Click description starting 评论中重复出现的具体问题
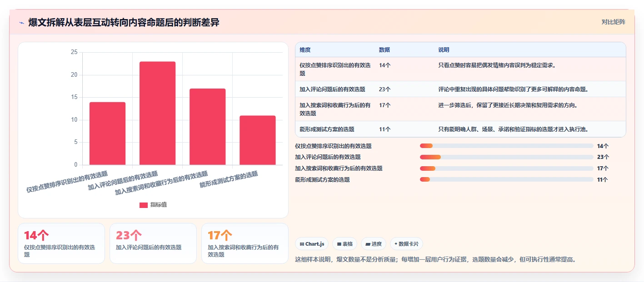Image resolution: width=644 pixels, height=282 pixels. click(x=514, y=89)
